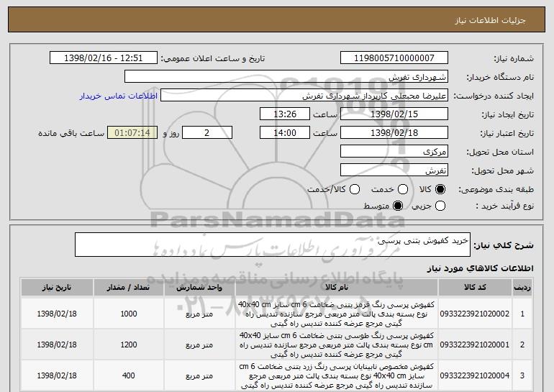Click the نام کالا column header

tap(337, 288)
